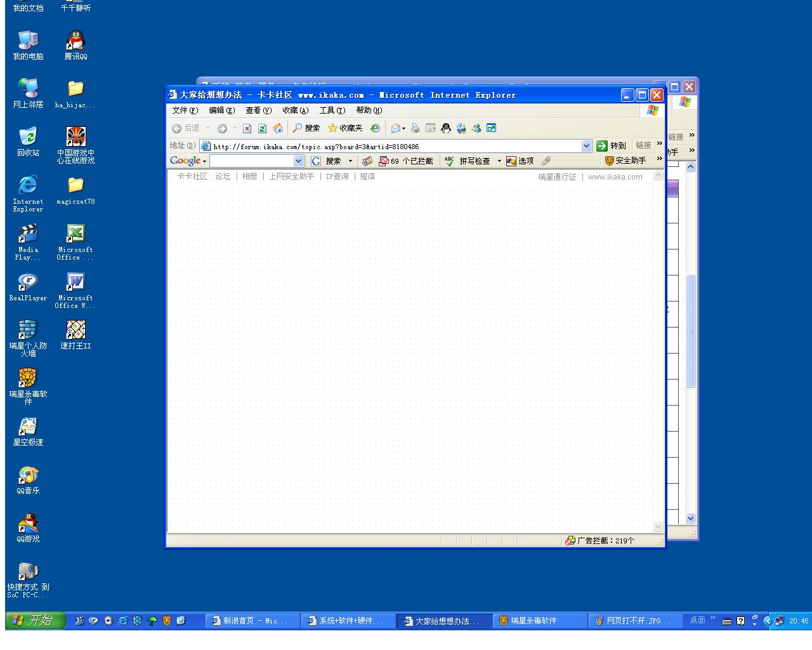Screen dimensions: 812x650
Task: Open the 速打王II desktop icon
Action: tap(75, 335)
